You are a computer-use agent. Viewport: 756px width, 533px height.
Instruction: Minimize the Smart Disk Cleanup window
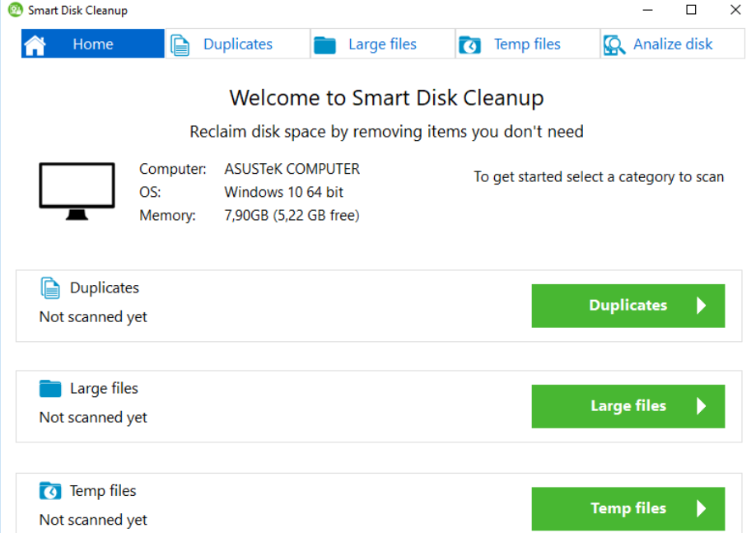(x=648, y=10)
